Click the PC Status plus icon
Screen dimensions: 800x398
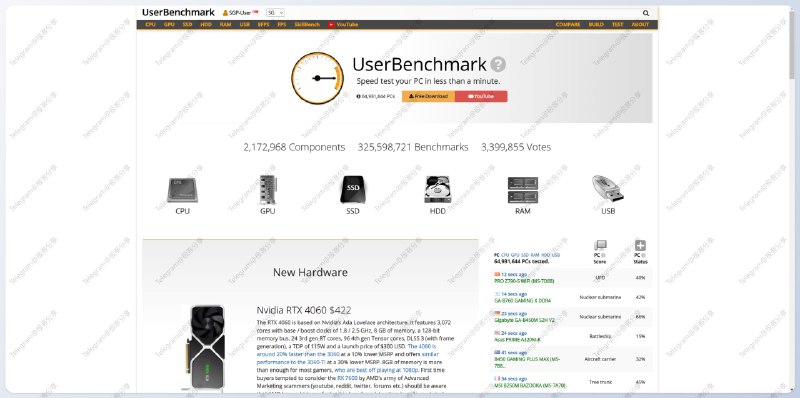640,245
